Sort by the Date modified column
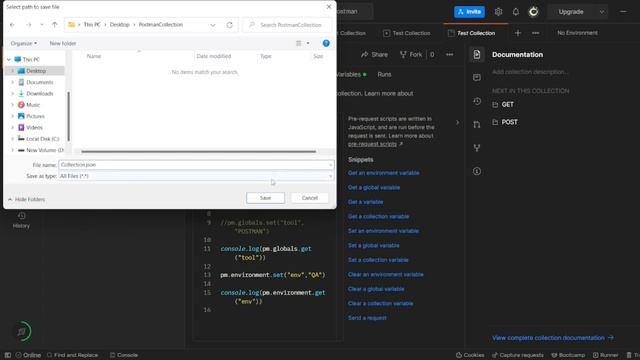This screenshot has width=640, height=360. pos(213,56)
